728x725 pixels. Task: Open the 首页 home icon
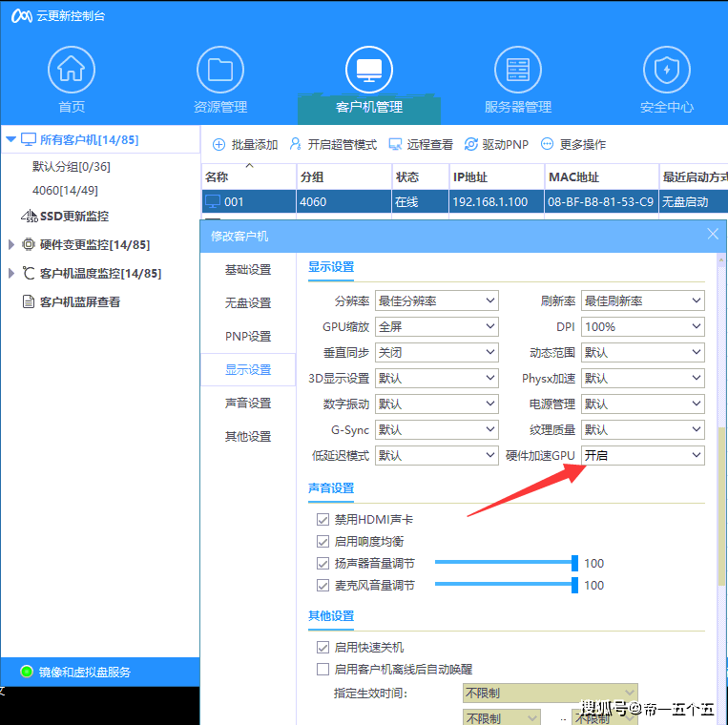tap(72, 70)
